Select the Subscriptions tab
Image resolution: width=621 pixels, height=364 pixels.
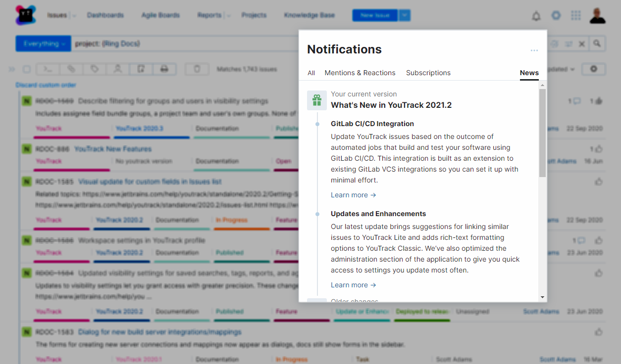pos(428,73)
